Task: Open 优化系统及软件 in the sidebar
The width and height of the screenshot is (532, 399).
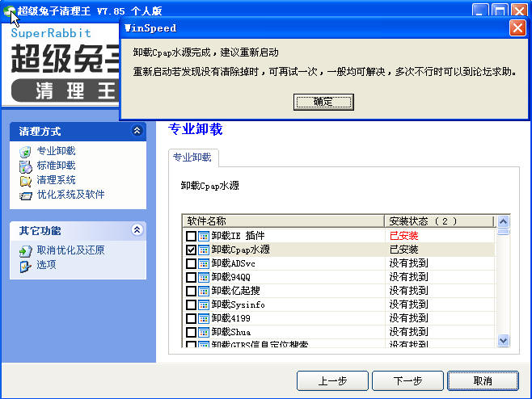Action: pos(70,195)
